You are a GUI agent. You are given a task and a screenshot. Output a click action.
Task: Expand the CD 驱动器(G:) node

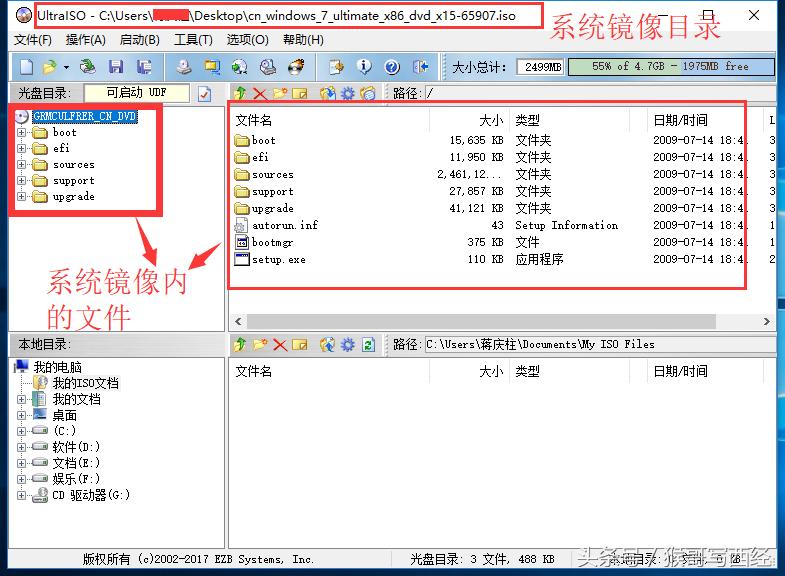coord(21,495)
